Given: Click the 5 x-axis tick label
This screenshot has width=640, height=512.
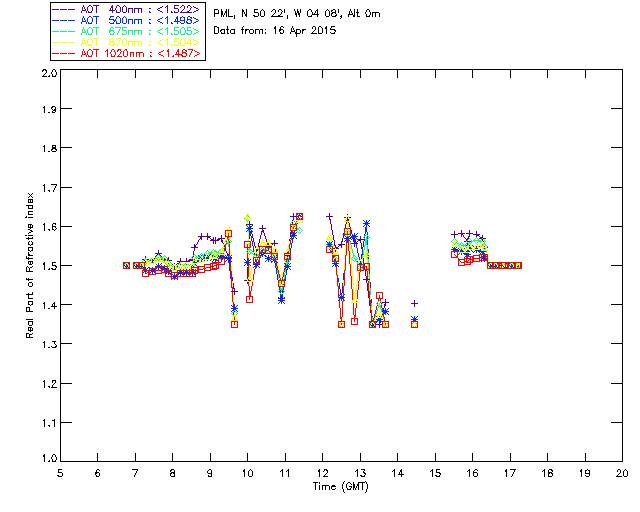Looking at the screenshot, I should click(x=60, y=473).
